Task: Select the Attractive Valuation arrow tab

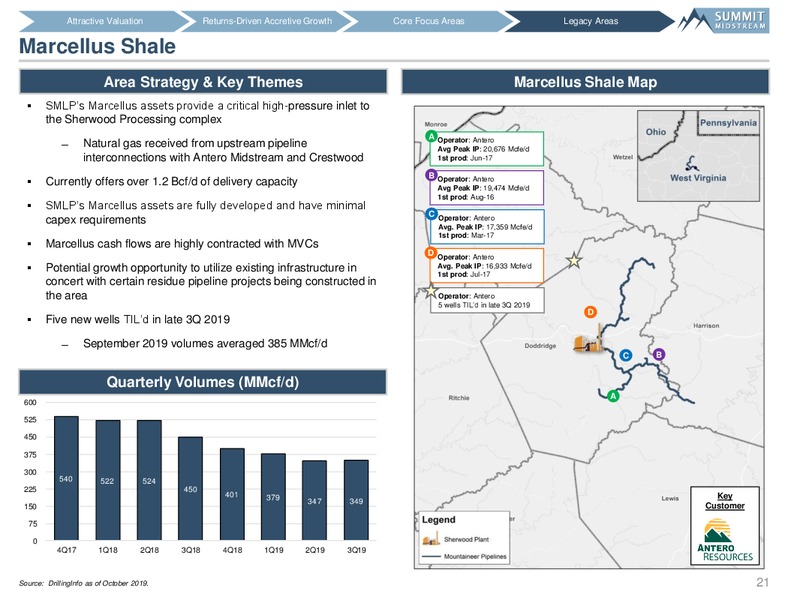Action: (104, 21)
